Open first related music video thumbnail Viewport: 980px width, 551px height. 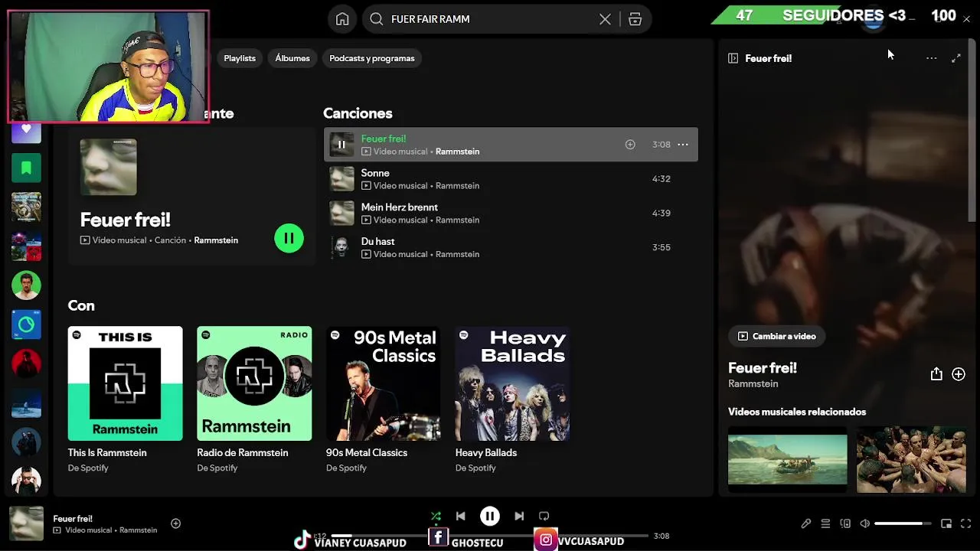788,458
